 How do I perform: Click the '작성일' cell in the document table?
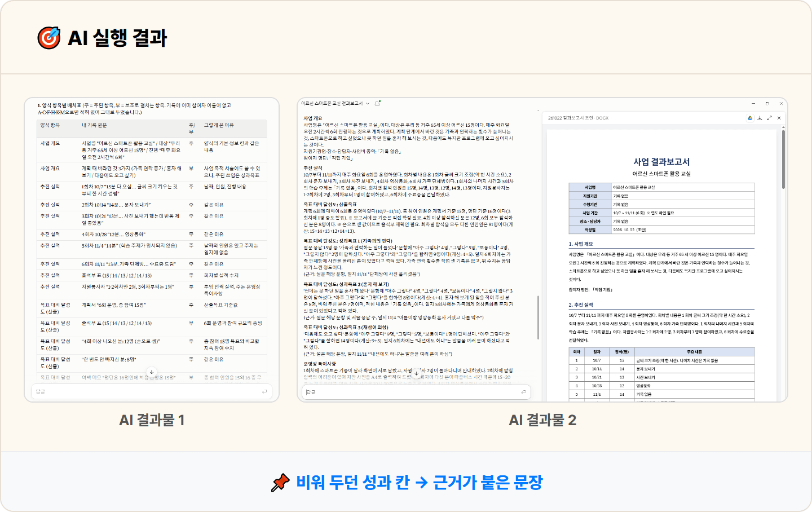(x=590, y=230)
